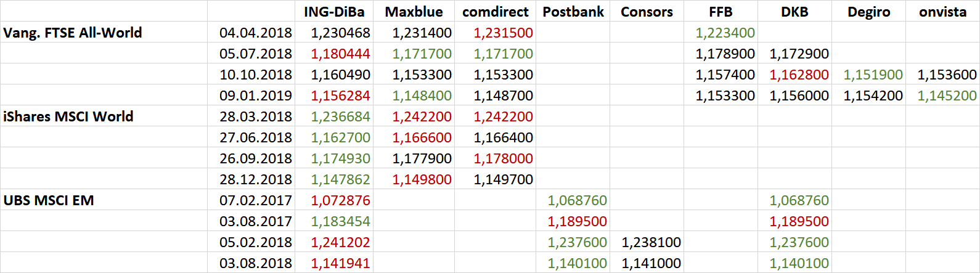
Task: Click the Consors value 1,238100
Action: (651, 242)
